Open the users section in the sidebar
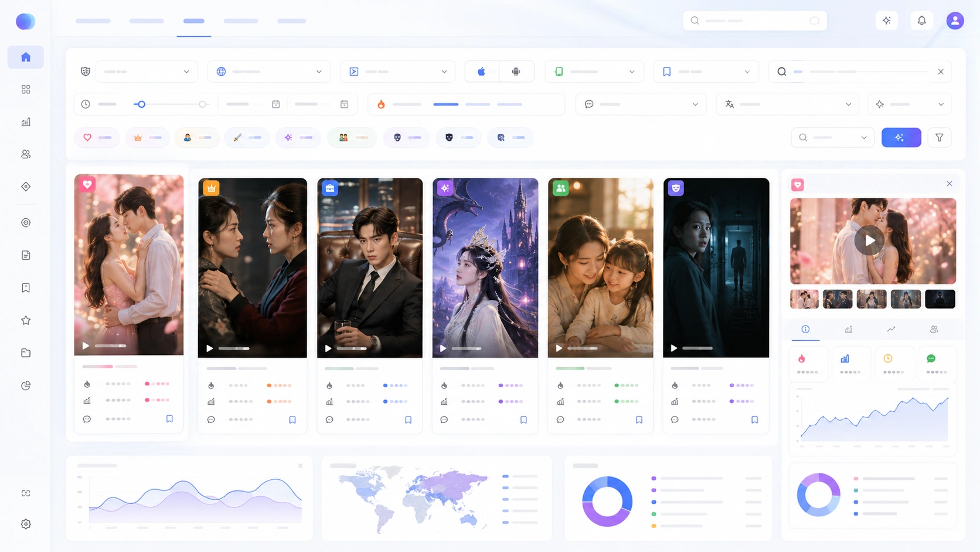Screen dimensions: 980x552 point(26,154)
